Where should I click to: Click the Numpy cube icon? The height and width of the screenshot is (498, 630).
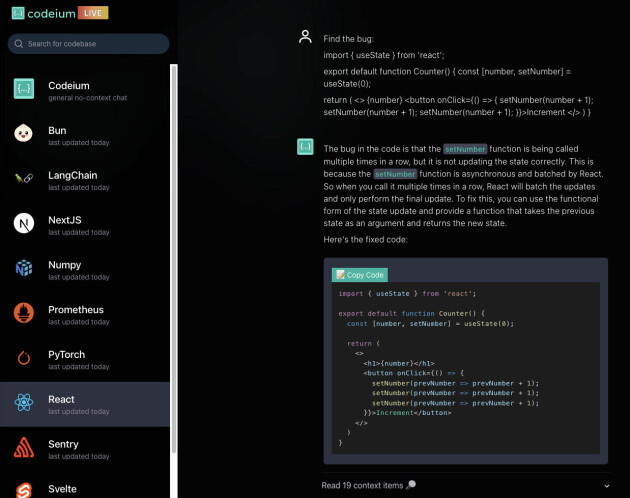tap(24, 268)
